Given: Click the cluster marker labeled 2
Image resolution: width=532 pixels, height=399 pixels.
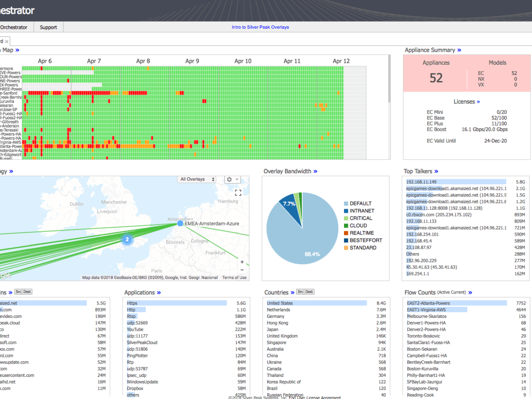Looking at the screenshot, I should click(127, 239).
